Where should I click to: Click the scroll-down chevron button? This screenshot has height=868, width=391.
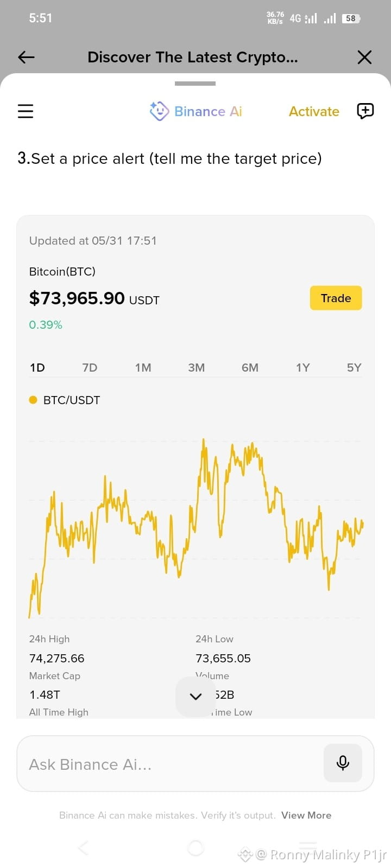195,697
